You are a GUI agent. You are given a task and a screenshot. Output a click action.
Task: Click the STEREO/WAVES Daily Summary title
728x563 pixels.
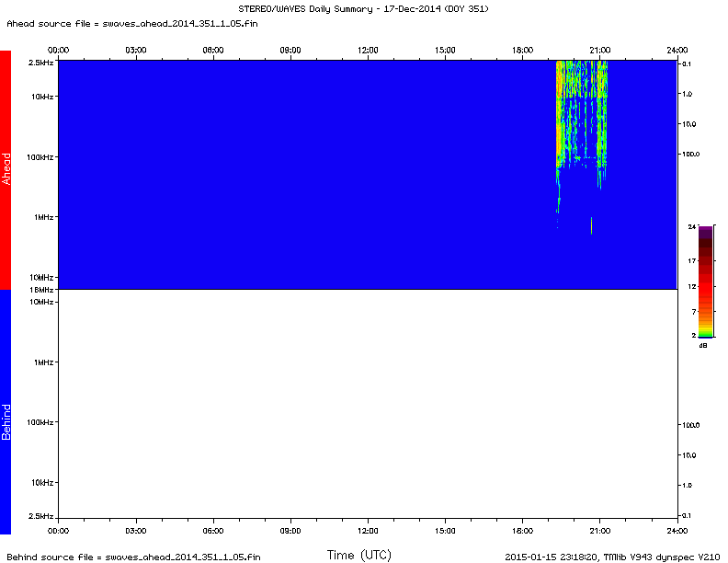(363, 9)
